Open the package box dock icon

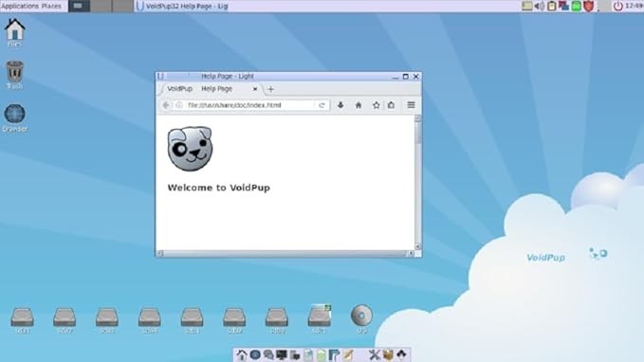(x=388, y=354)
